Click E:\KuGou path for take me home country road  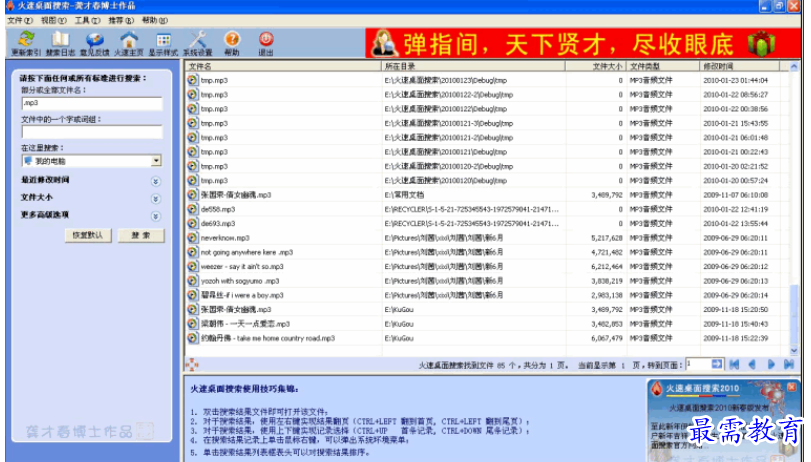click(399, 338)
